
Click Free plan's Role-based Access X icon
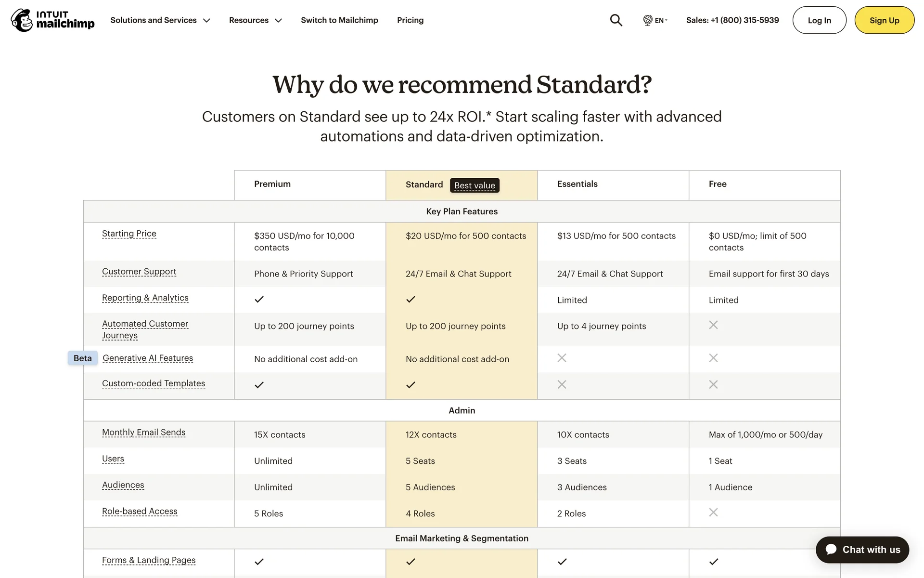tap(713, 512)
